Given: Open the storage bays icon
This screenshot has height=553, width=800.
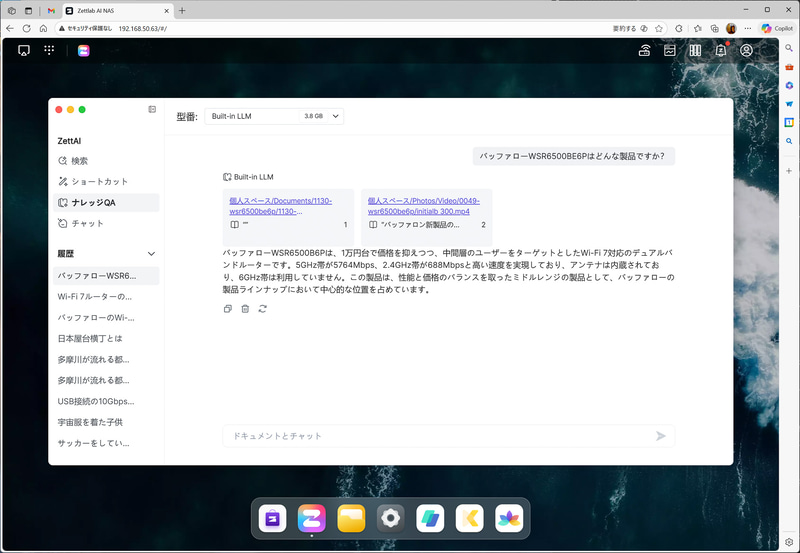Looking at the screenshot, I should pyautogui.click(x=695, y=51).
